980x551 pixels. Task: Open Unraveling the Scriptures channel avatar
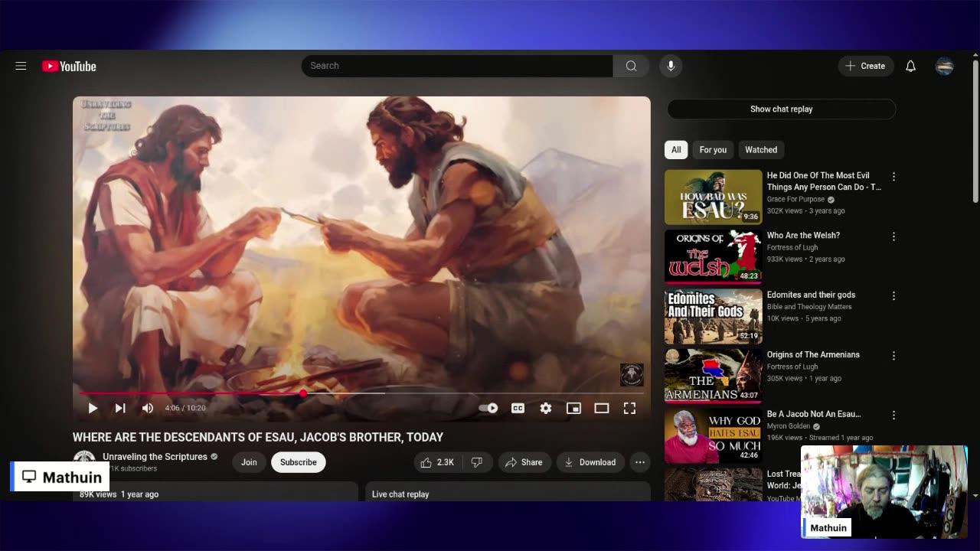83,461
